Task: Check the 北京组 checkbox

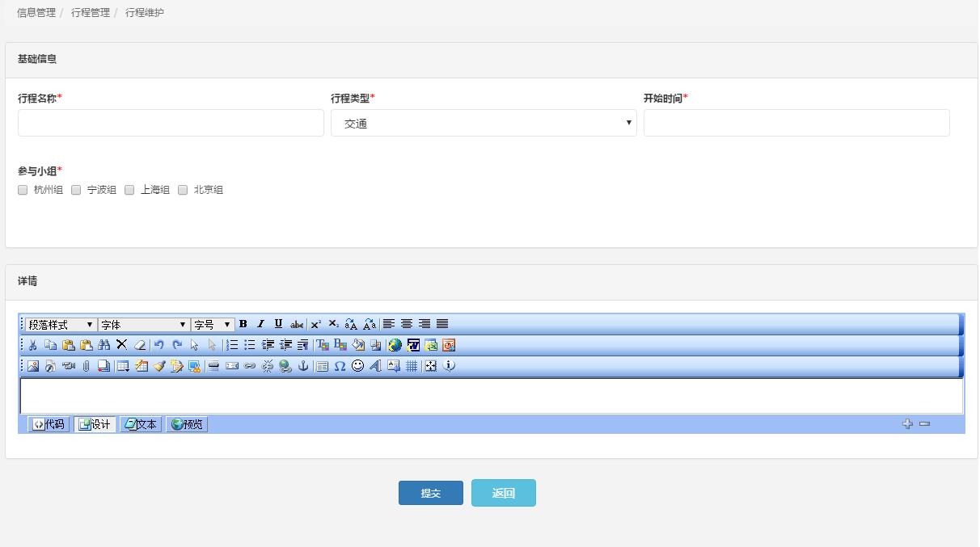Action: (183, 190)
